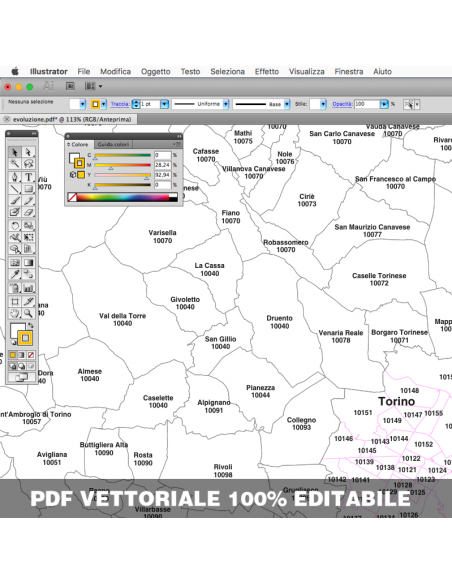Image resolution: width=452 pixels, height=584 pixels.
Task: Enable Draw Behind mode
Action: [x=22, y=366]
